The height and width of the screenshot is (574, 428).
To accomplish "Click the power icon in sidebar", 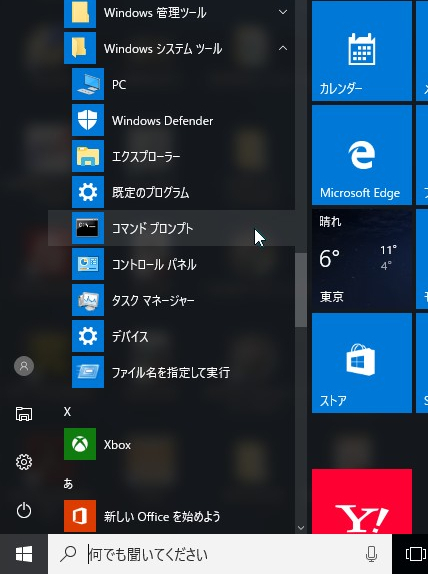I will coord(24,510).
